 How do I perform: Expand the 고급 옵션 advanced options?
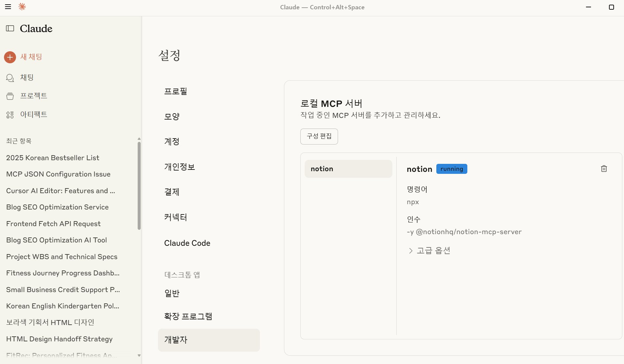429,250
